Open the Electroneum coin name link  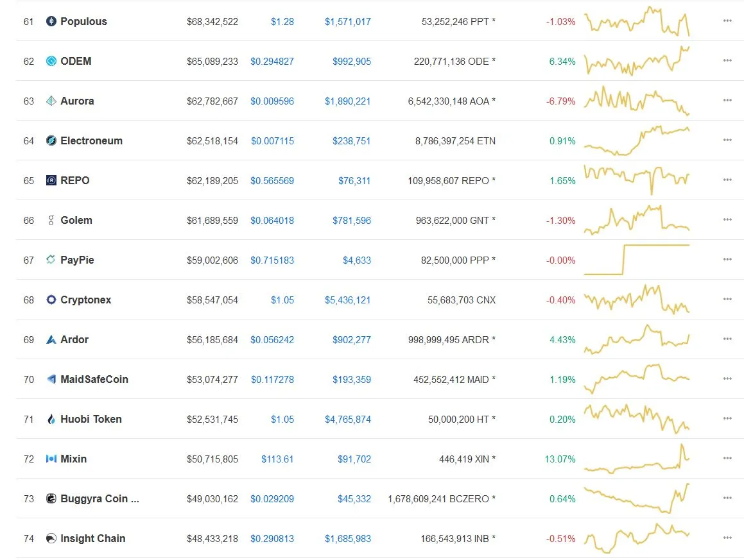click(92, 141)
